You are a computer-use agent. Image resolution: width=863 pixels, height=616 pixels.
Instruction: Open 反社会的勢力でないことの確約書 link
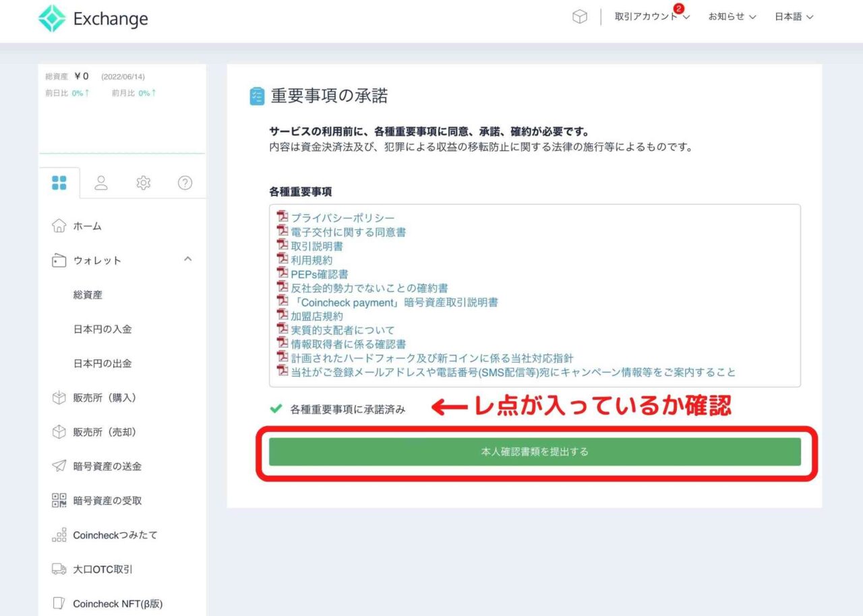pos(369,288)
